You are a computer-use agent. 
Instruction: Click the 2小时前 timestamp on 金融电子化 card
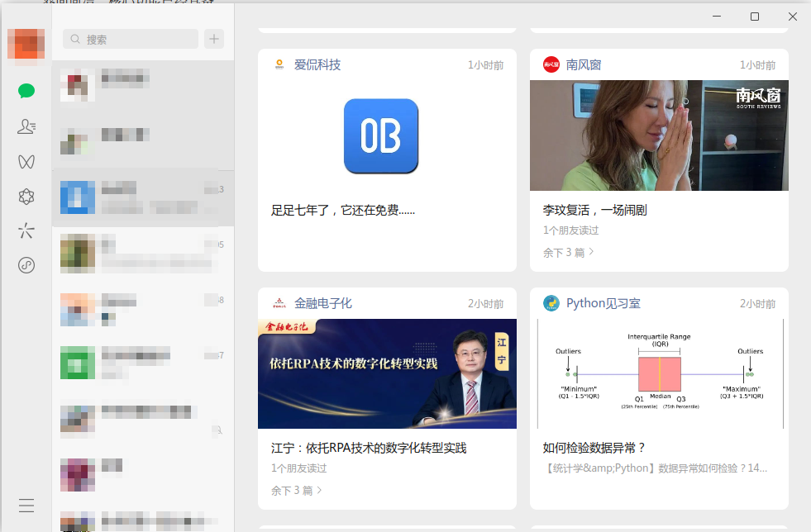(x=485, y=303)
